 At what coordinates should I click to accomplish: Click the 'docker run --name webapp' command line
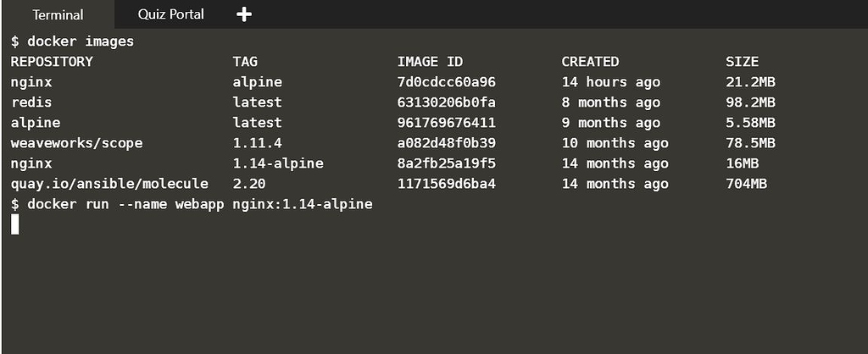pyautogui.click(x=192, y=204)
